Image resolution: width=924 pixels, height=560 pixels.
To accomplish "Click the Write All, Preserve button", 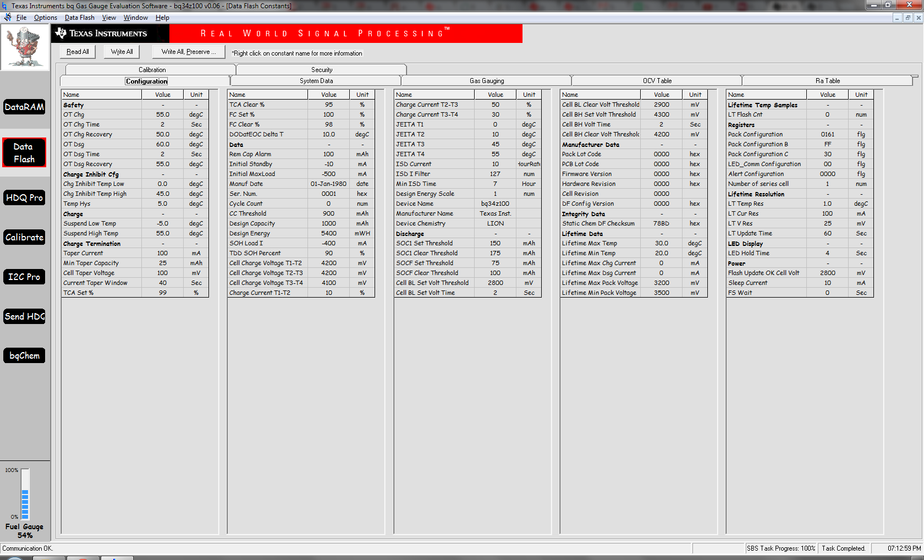I will point(189,52).
